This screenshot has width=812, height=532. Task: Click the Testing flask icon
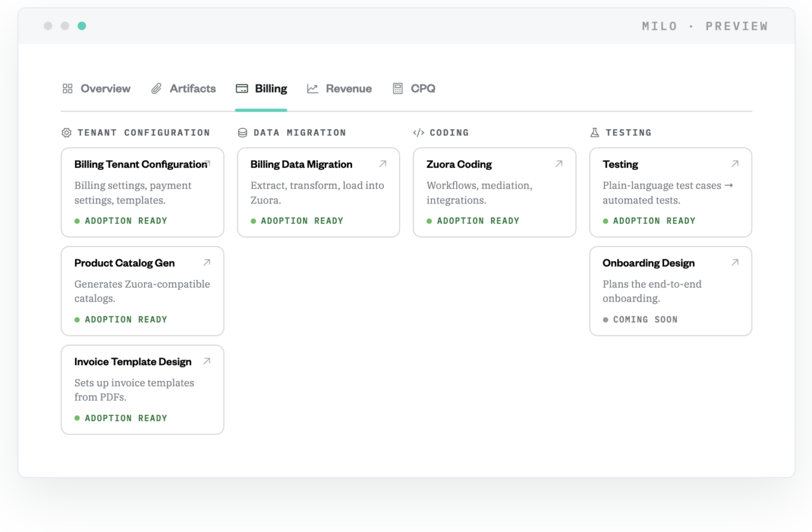coord(594,133)
